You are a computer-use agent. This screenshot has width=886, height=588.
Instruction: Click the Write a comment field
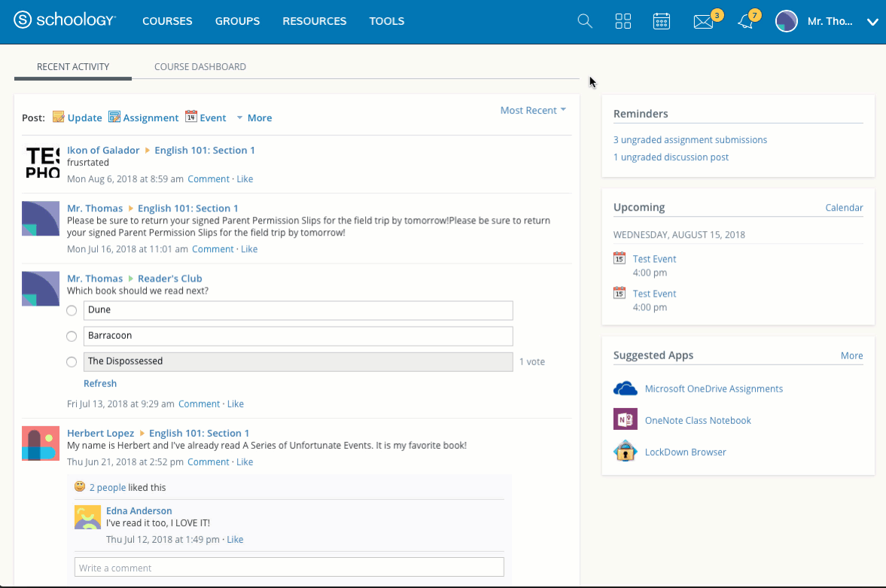[289, 568]
